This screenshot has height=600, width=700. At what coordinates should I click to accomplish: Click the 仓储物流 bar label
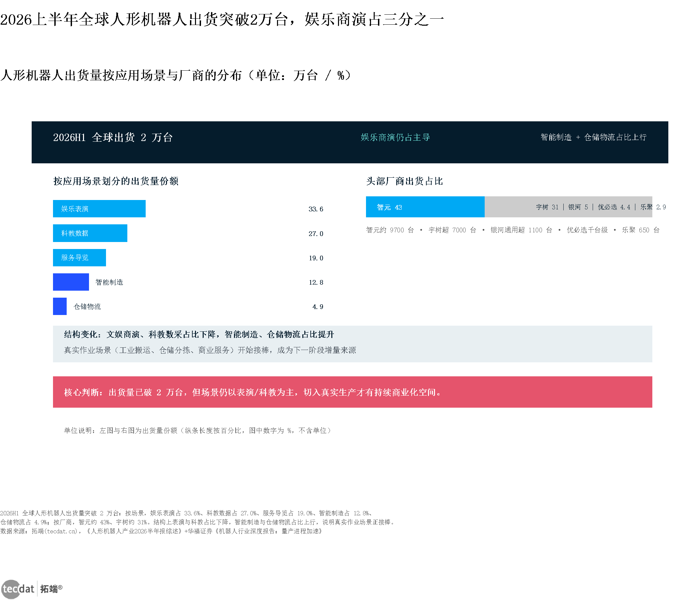pyautogui.click(x=87, y=306)
